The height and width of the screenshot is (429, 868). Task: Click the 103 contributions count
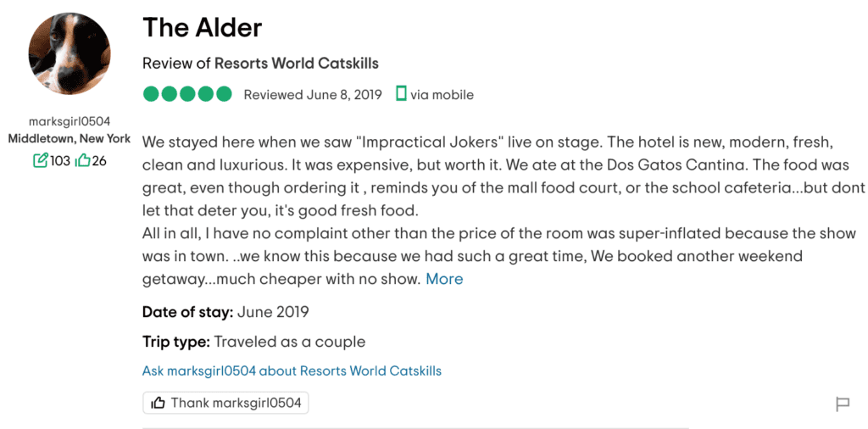pyautogui.click(x=60, y=161)
